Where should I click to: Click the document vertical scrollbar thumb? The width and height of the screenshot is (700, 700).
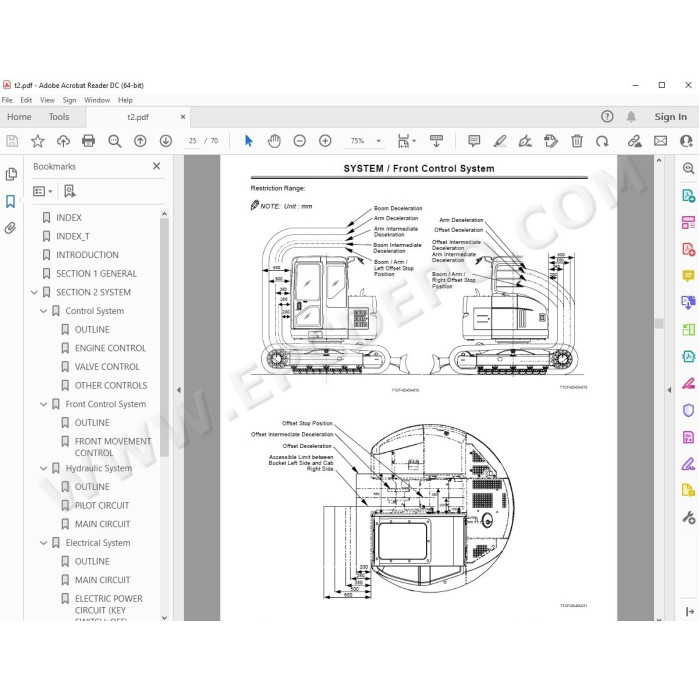click(659, 323)
